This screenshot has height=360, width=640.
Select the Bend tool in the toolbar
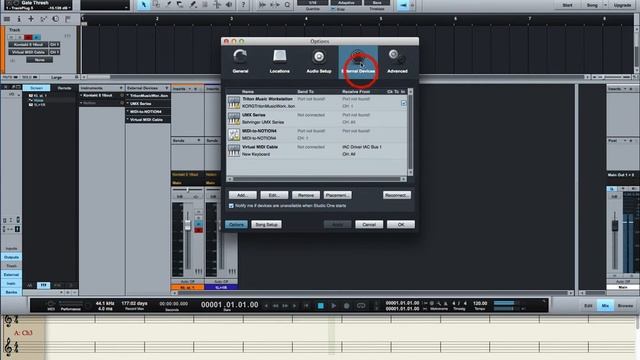click(x=217, y=5)
